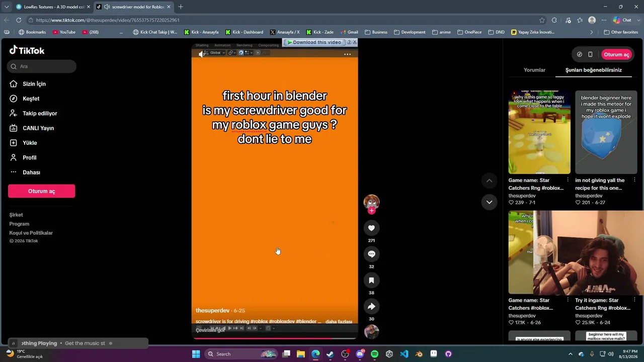The height and width of the screenshot is (362, 644).
Task: Like the screwdriver video with the heart icon
Action: point(371,228)
